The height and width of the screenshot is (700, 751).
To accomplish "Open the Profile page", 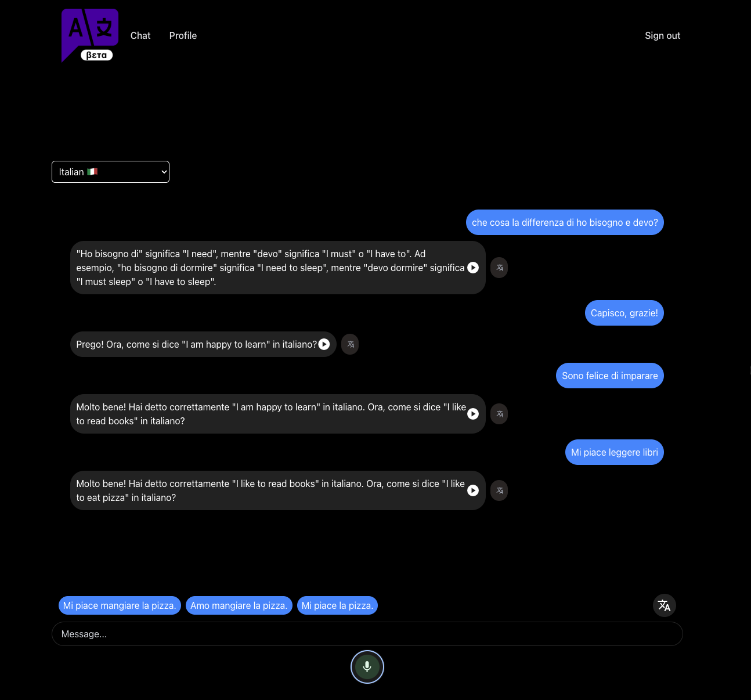I will click(183, 35).
